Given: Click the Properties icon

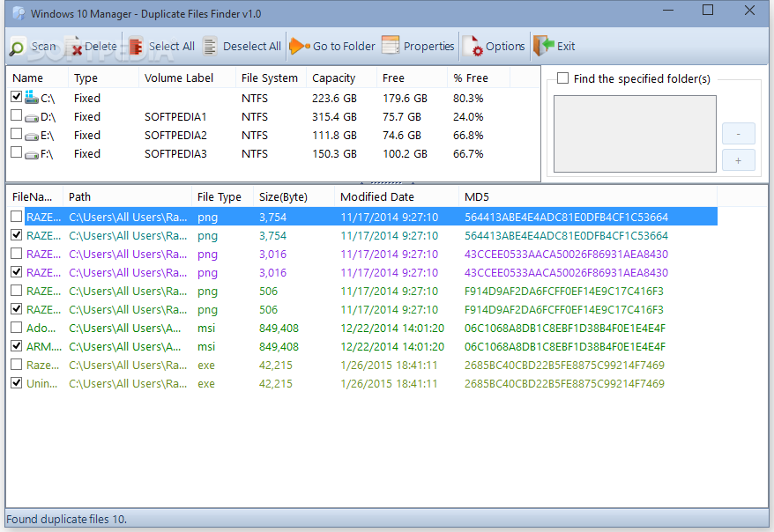Looking at the screenshot, I should click(391, 45).
